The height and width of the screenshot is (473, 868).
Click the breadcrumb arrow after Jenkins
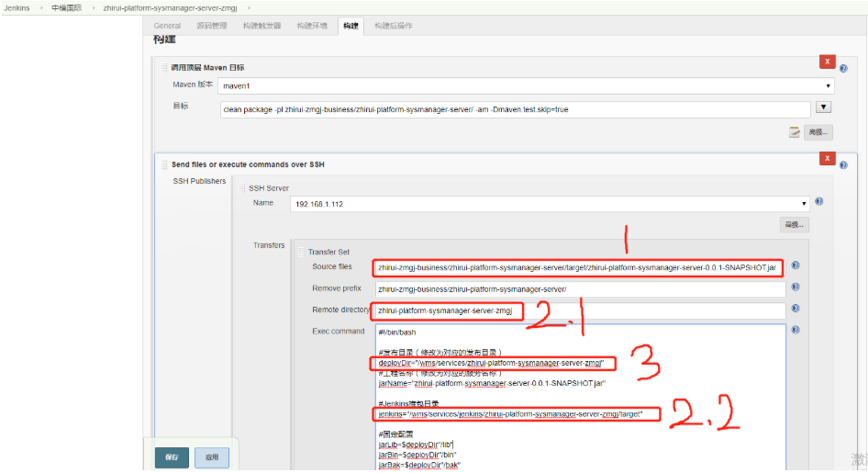click(x=41, y=7)
